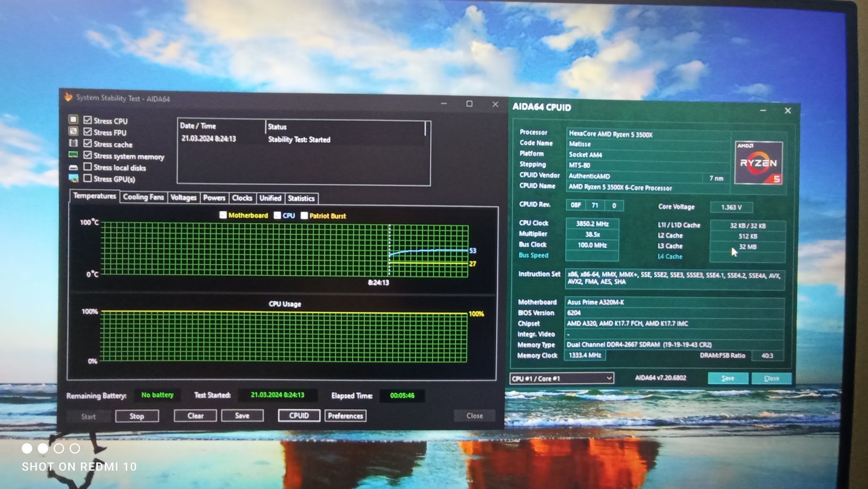Click the No battery status field
This screenshot has height=489, width=868.
(157, 395)
